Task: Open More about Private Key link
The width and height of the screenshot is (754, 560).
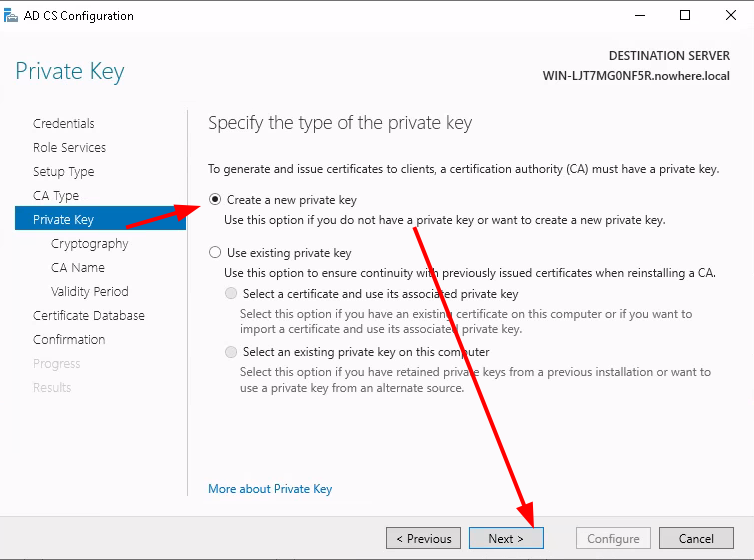Action: (270, 489)
